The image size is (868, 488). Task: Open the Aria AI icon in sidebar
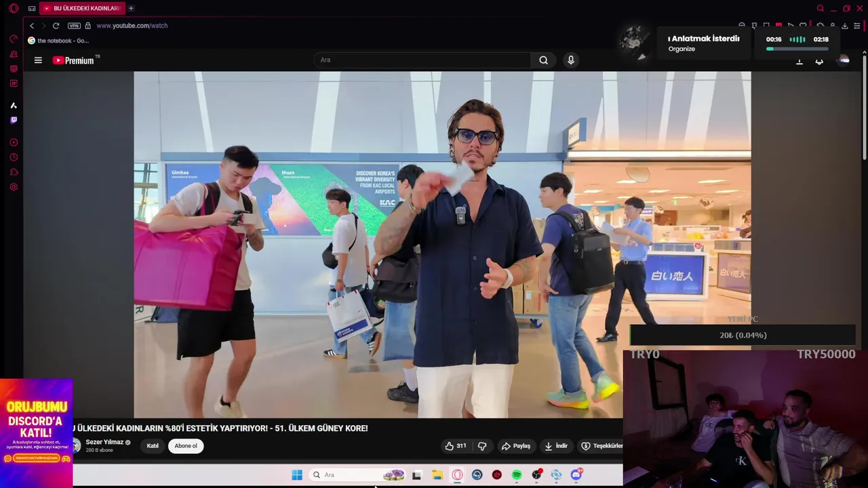(x=14, y=105)
